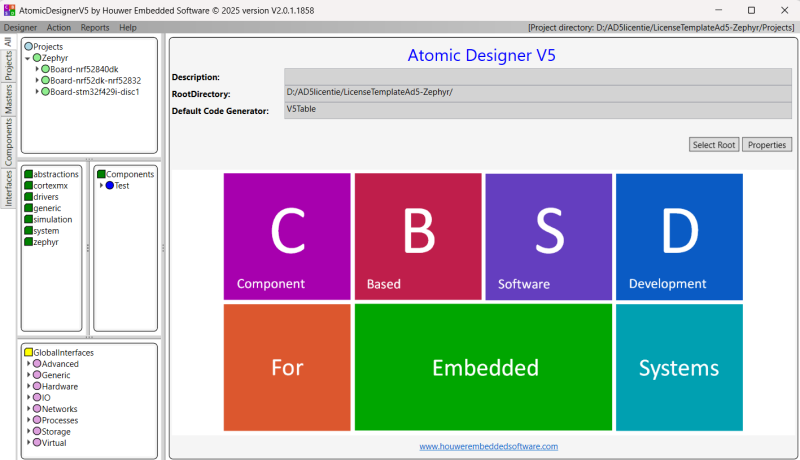The width and height of the screenshot is (800, 460).
Task: Click the Components root green square icon
Action: (101, 174)
